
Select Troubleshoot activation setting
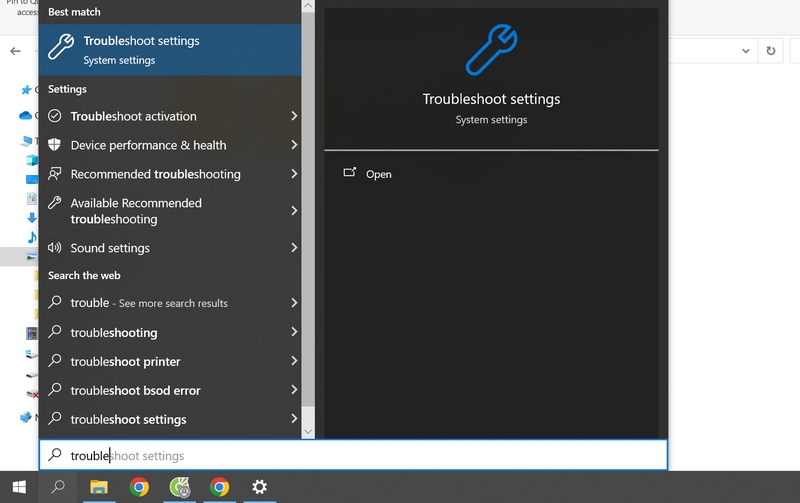pyautogui.click(x=170, y=116)
